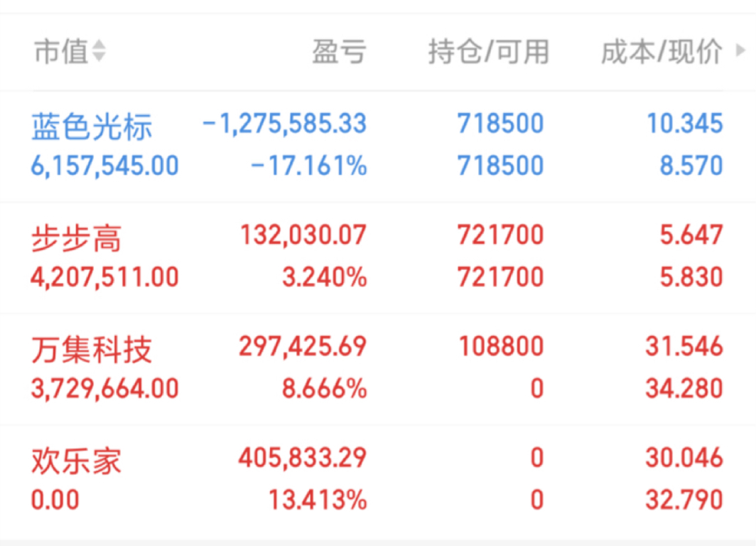Viewport: 756px width, 546px height.
Task: Open the 步步高 stock holding
Action: [76, 238]
